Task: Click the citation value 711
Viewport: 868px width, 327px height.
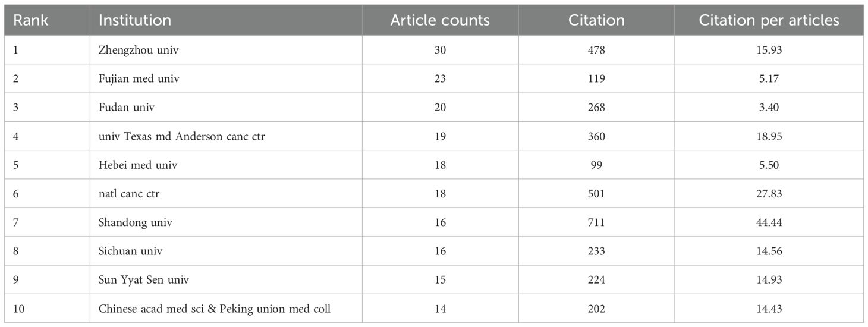Action: [596, 222]
